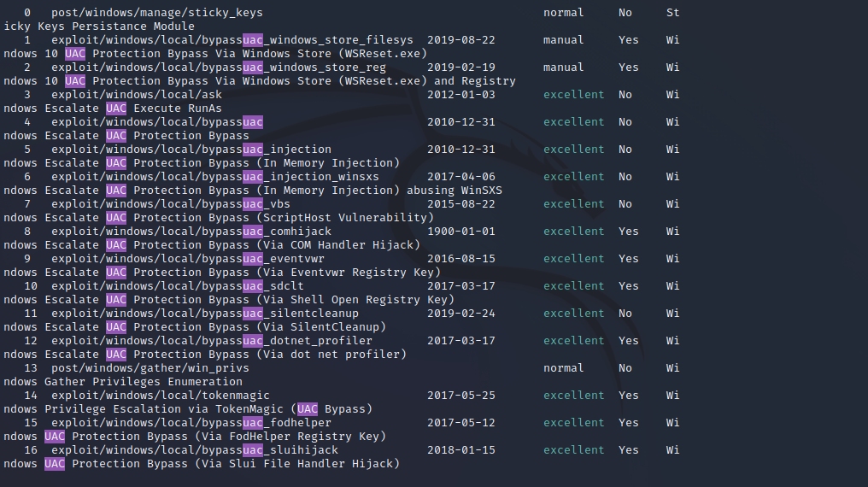Viewport: 868px width, 487px height.
Task: Click 'normal' rank of win_privs row
Action: [x=564, y=368]
